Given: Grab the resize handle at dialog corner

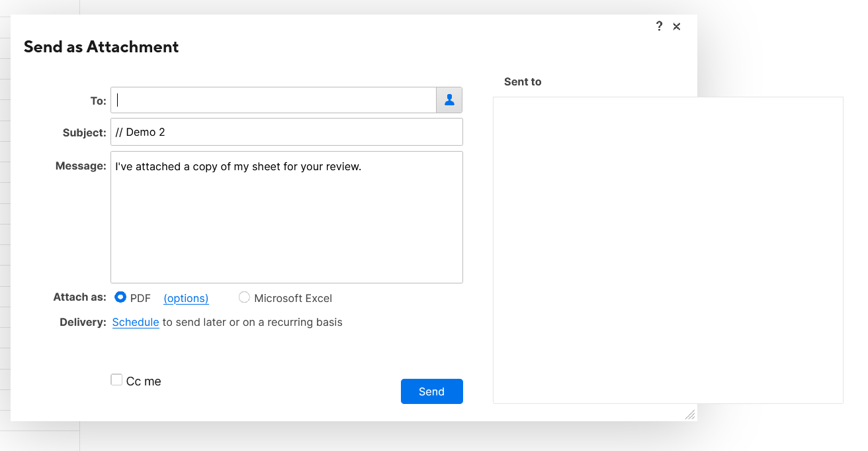Looking at the screenshot, I should pos(690,415).
